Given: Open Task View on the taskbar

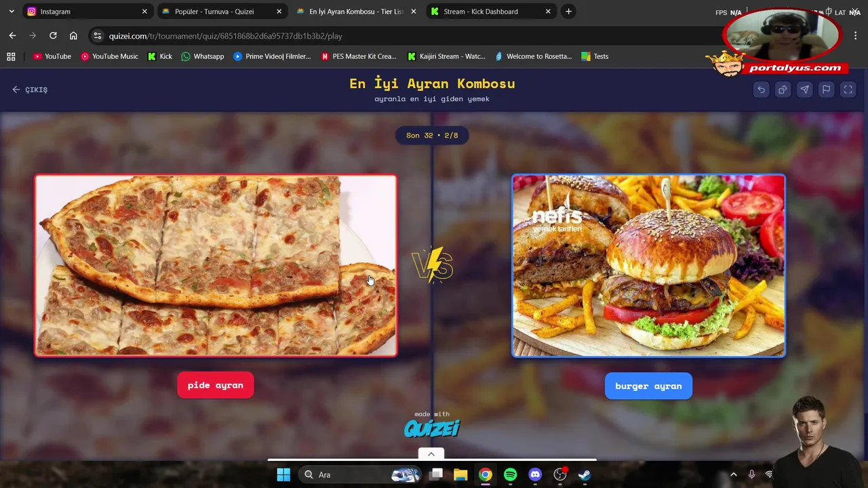Looking at the screenshot, I should coord(436,474).
